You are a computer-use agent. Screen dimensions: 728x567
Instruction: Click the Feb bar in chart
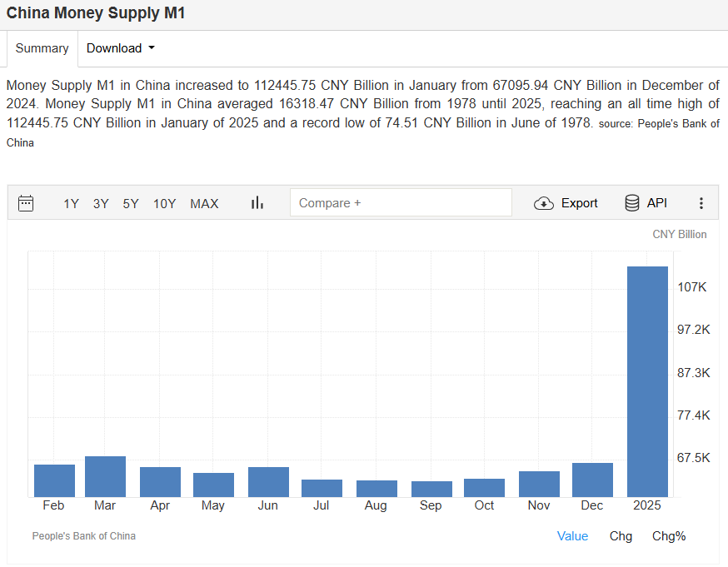coord(54,480)
